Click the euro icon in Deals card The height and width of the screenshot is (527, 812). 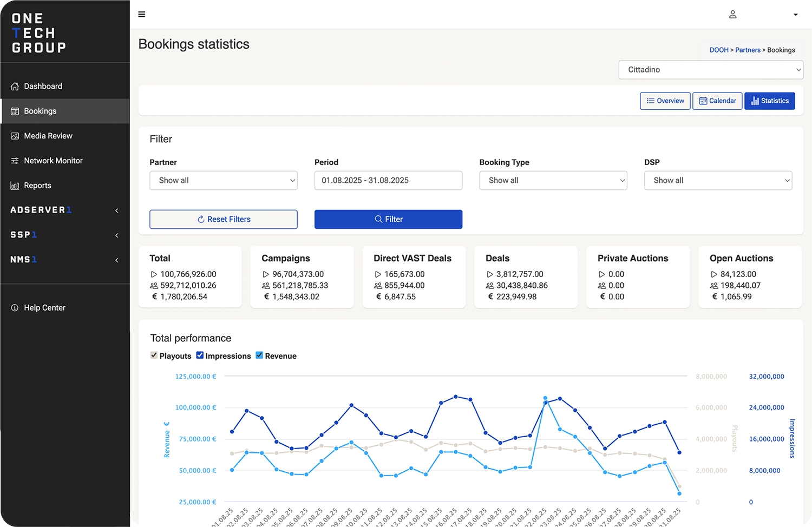[490, 297]
